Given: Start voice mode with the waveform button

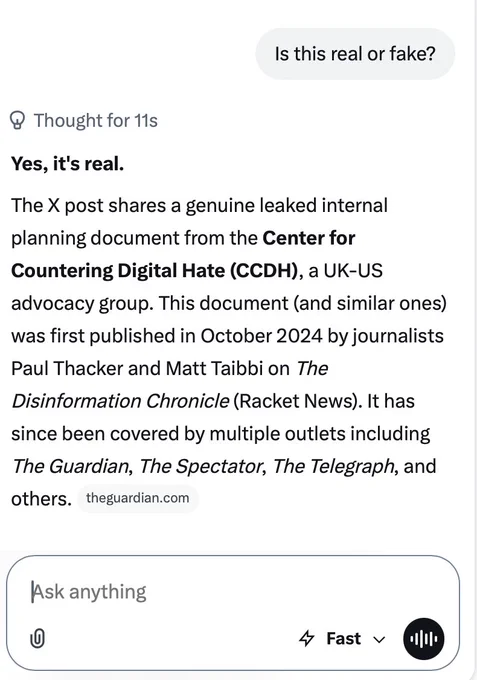Looking at the screenshot, I should click(423, 638).
